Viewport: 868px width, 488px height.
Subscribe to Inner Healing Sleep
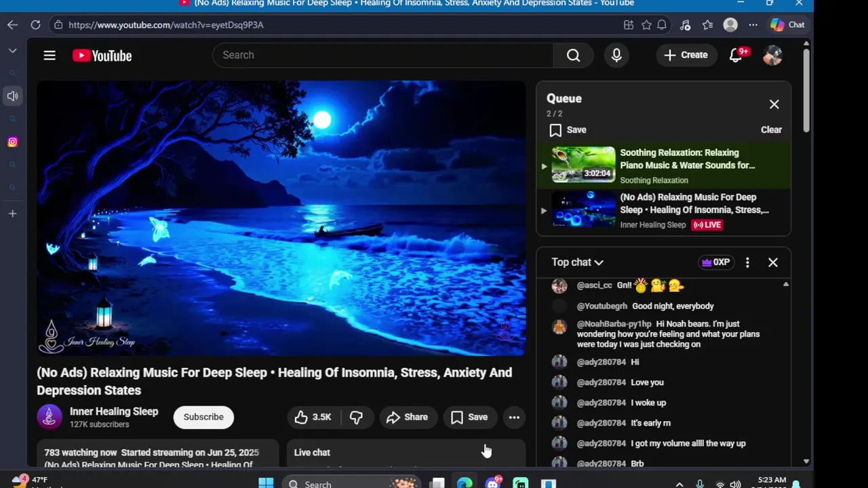click(x=203, y=418)
